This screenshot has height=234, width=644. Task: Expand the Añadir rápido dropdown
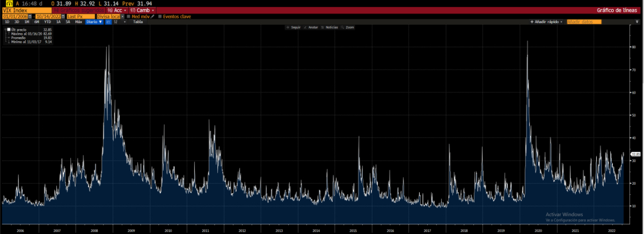[547, 22]
